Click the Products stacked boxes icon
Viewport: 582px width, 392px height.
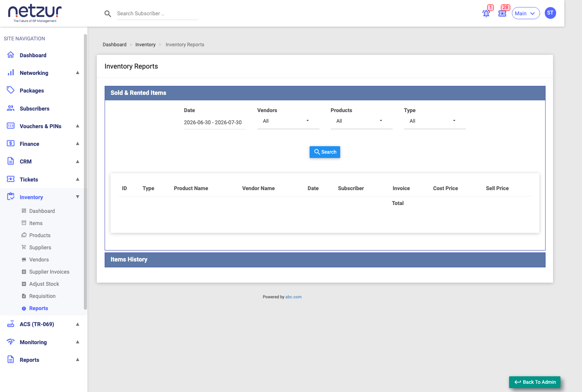click(24, 235)
